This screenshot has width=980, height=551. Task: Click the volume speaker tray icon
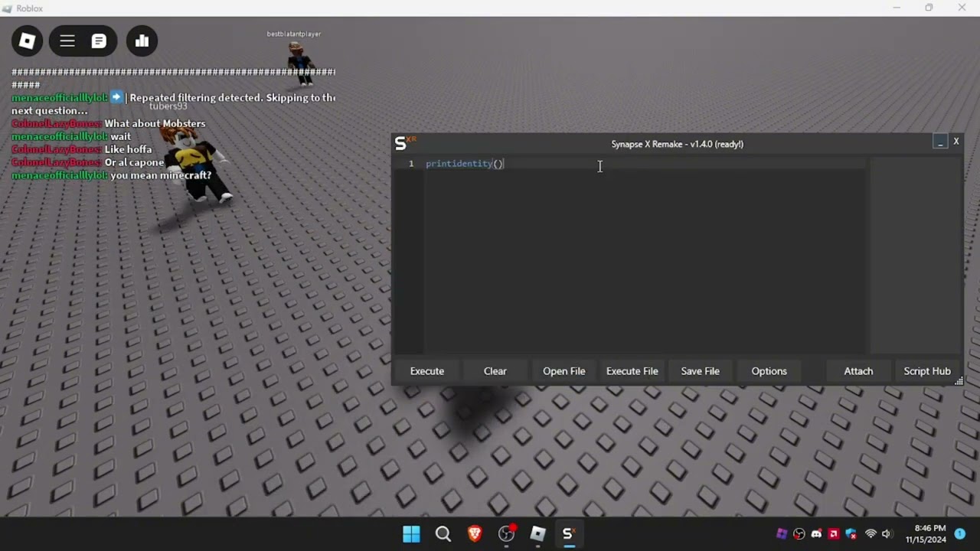coord(887,534)
